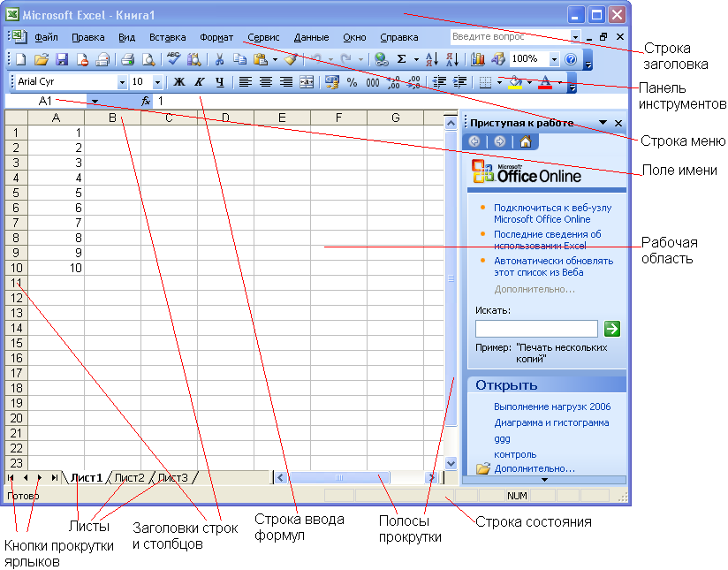
Task: Open the font size 10 dropdown
Action: point(157,83)
